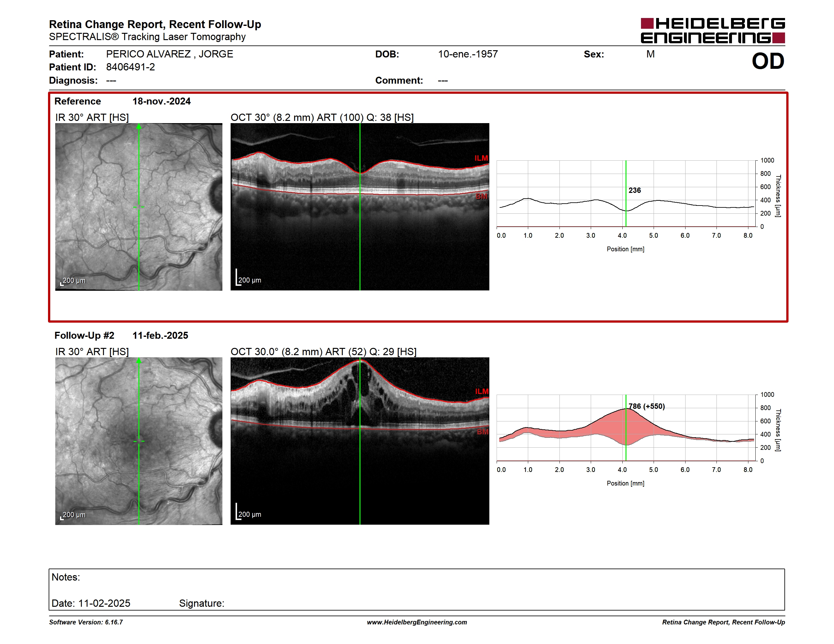The height and width of the screenshot is (644, 834).
Task: Click the 'Follow-Up #2' section label
Action: [84, 335]
